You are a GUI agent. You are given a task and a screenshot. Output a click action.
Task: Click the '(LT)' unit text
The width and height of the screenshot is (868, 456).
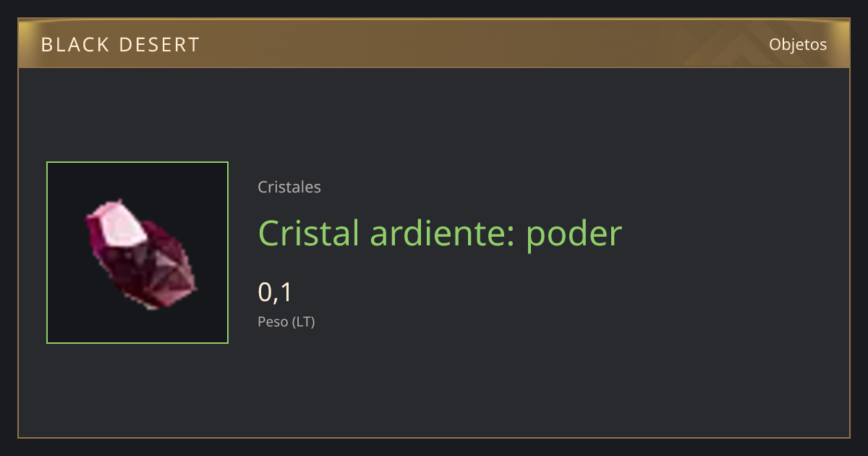click(304, 322)
